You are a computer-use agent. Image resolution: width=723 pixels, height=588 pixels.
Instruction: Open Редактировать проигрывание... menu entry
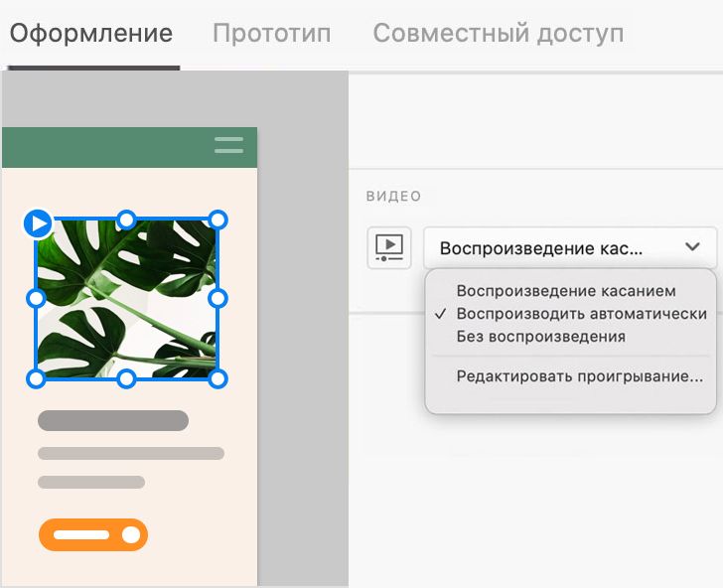580,376
